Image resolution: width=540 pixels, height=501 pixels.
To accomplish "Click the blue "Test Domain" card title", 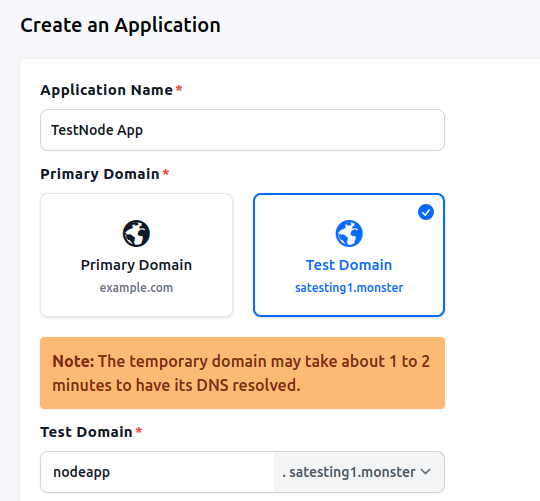I will pos(349,265).
